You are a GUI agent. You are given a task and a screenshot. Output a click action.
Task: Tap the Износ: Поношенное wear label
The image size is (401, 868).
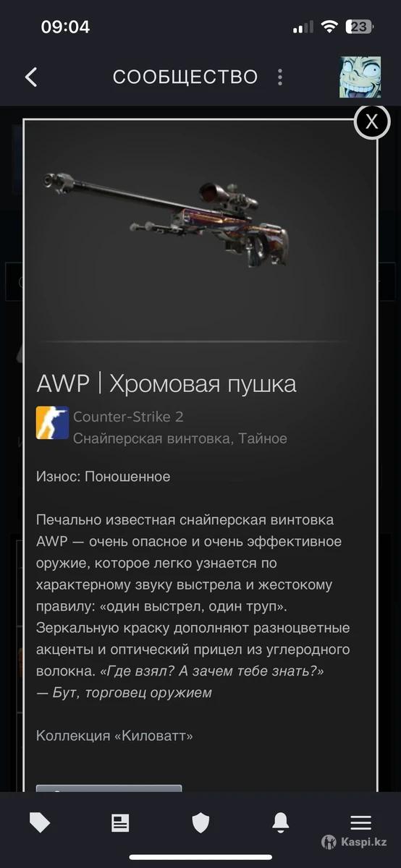[x=104, y=477]
